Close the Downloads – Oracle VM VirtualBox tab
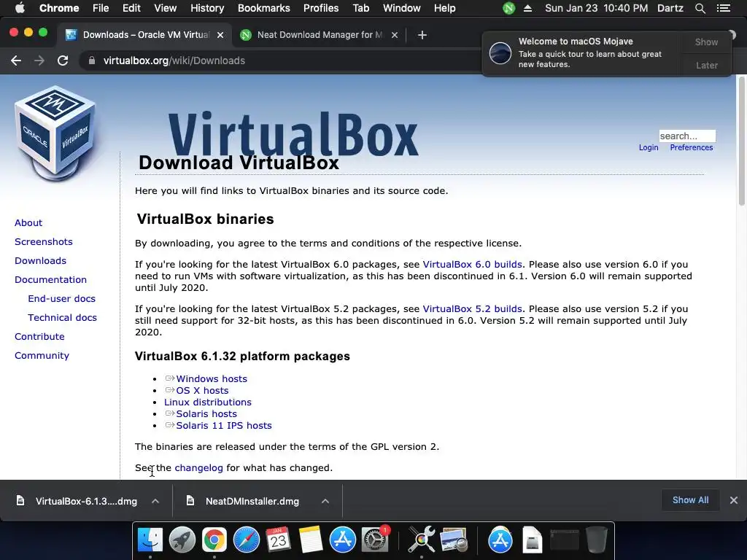The image size is (747, 560). point(220,35)
